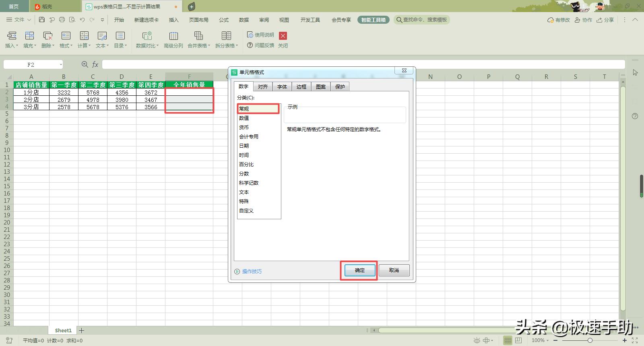The height and width of the screenshot is (346, 644).
Task: Select the Sheet1 sheet tab
Action: 63,330
